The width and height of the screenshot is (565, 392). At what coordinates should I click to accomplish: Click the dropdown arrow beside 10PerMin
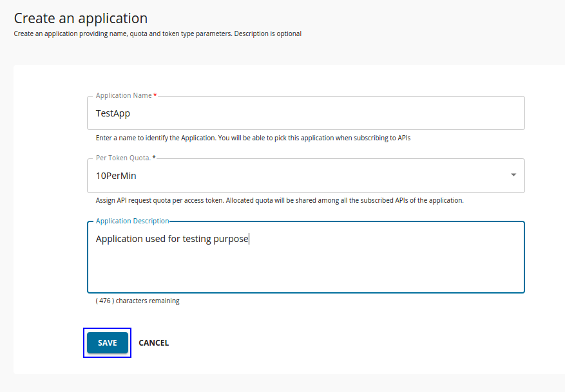coord(513,174)
